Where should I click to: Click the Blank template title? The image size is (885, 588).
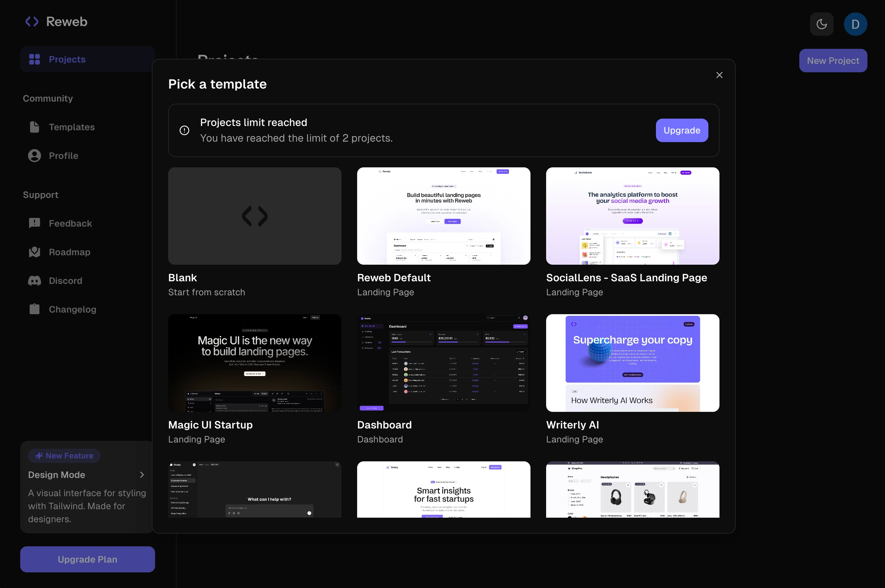[182, 278]
